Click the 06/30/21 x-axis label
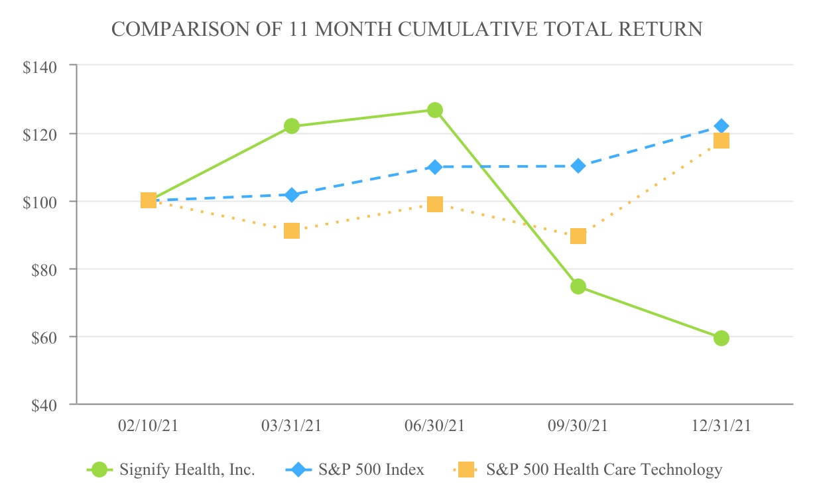This screenshot has height=504, width=813. pos(435,426)
